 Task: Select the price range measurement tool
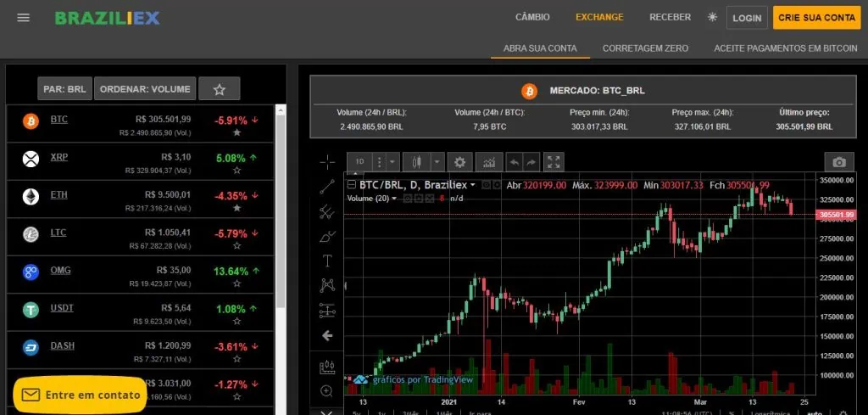(x=327, y=311)
